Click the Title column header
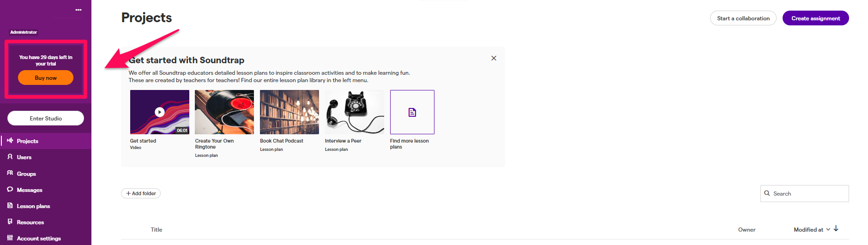Image resolution: width=868 pixels, height=245 pixels. [157, 229]
